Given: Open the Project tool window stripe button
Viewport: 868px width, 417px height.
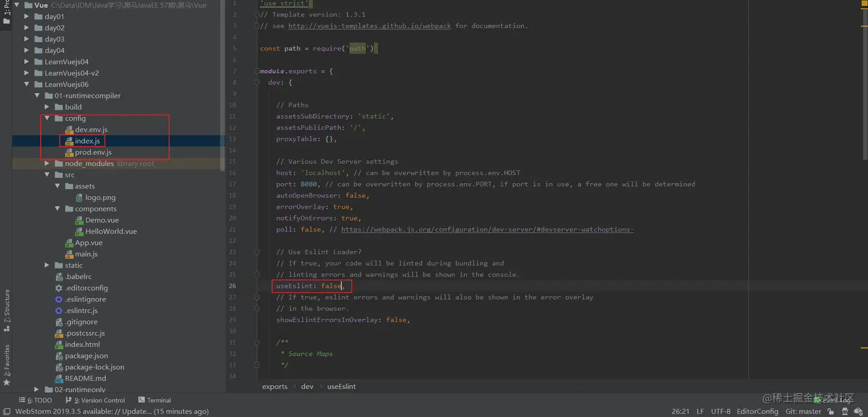Looking at the screenshot, I should tap(6, 13).
